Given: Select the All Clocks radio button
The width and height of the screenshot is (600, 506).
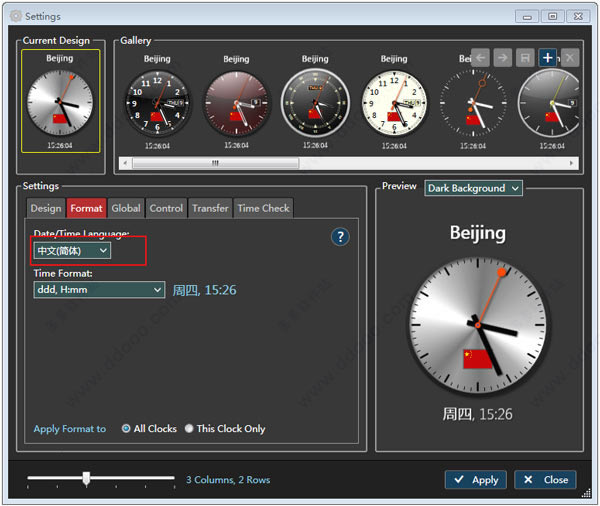Looking at the screenshot, I should 126,429.
